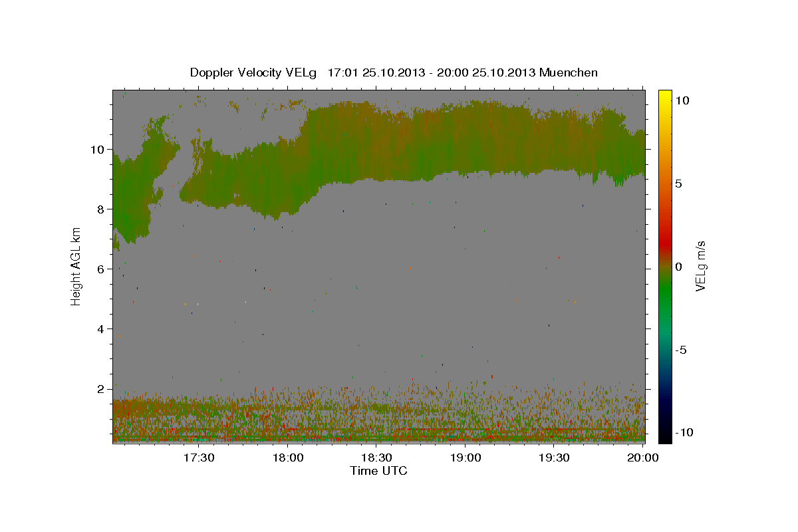Click the colorbar value label 5
798x532 pixels.
678,184
